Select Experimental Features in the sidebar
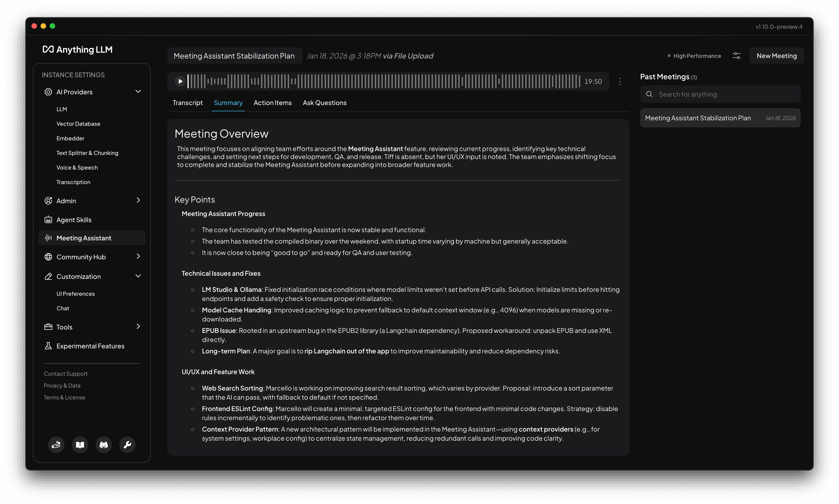The width and height of the screenshot is (839, 504). coord(90,346)
